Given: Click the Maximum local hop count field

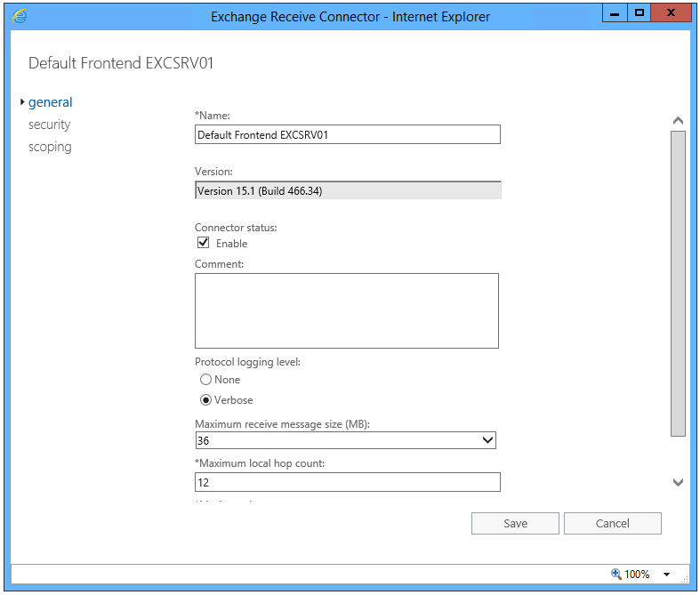Looking at the screenshot, I should tap(347, 482).
